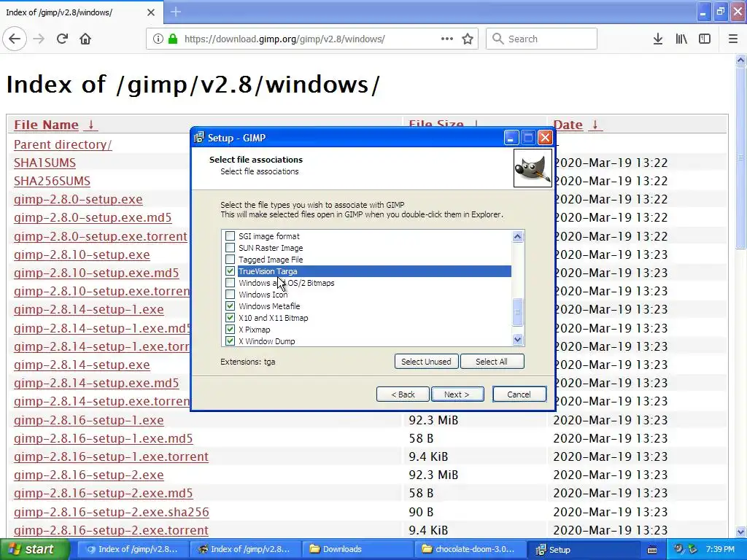Viewport: 747px width, 560px height.
Task: Open the Windows start menu
Action: click(34, 549)
